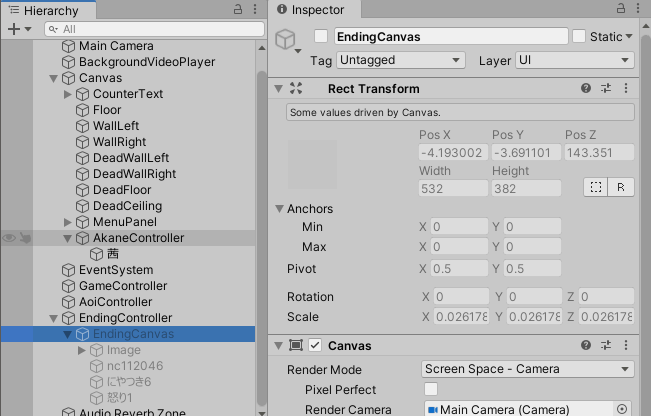The width and height of the screenshot is (651, 416).
Task: Select EventSystem in Hierarchy
Action: coord(116,270)
